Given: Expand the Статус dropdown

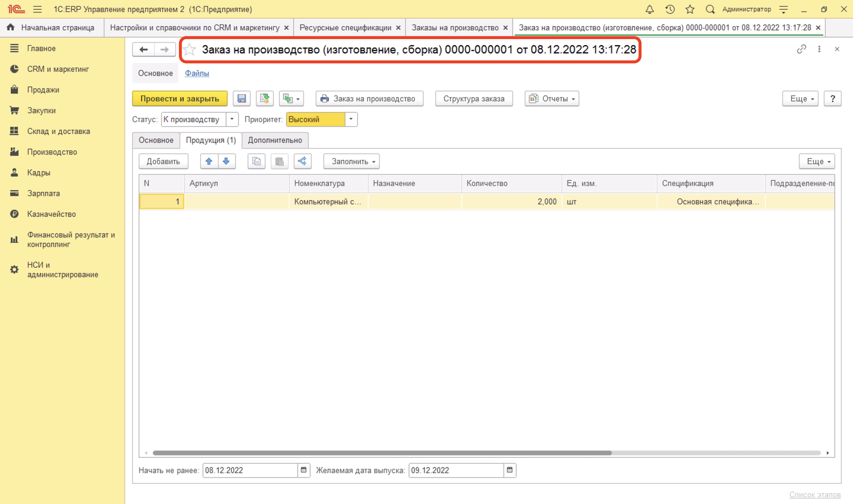Looking at the screenshot, I should click(x=232, y=119).
